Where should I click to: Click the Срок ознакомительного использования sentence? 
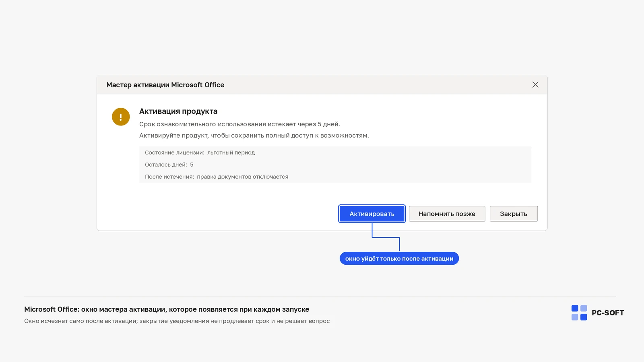pyautogui.click(x=239, y=124)
